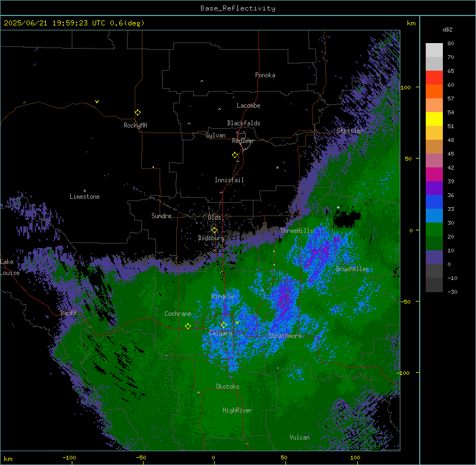Select the dark blue 33-36 dBZ legend swatch

click(x=434, y=202)
